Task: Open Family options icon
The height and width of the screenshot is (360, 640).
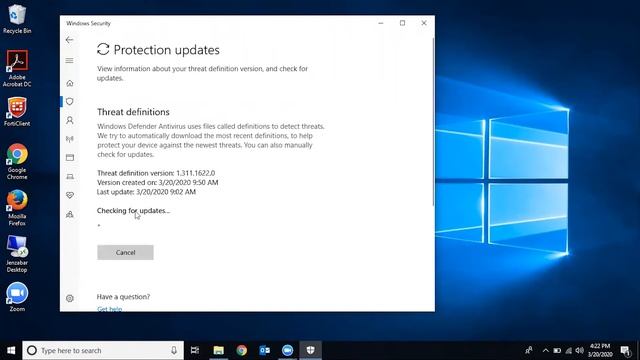Action: tap(70, 214)
